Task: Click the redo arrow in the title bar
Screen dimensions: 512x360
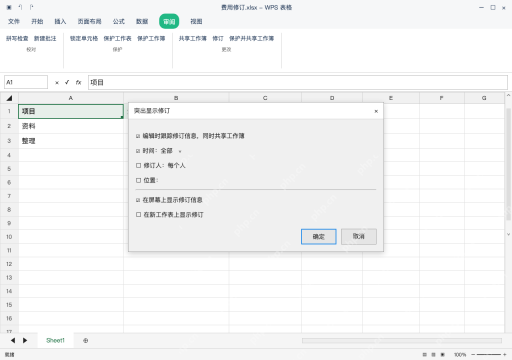Action: click(x=31, y=7)
